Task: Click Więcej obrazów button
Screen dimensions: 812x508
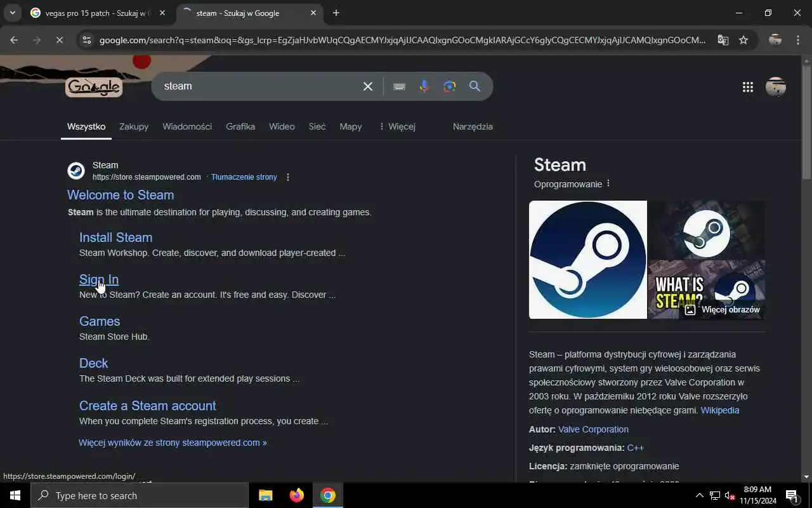Action: (x=723, y=310)
